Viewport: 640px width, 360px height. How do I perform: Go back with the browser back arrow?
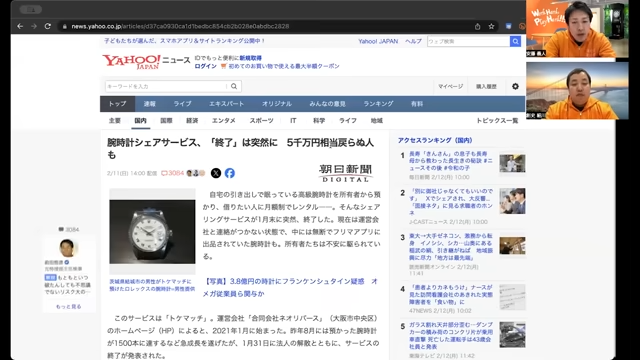20,26
